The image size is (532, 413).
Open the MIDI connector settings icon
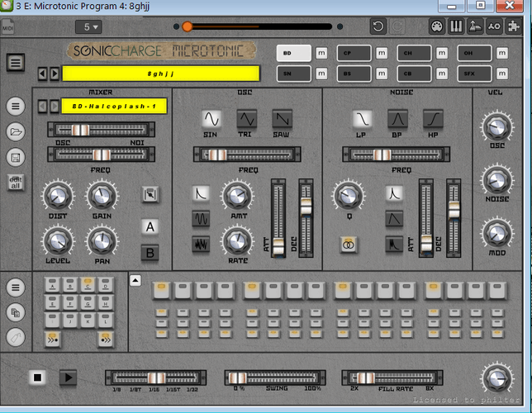click(437, 26)
